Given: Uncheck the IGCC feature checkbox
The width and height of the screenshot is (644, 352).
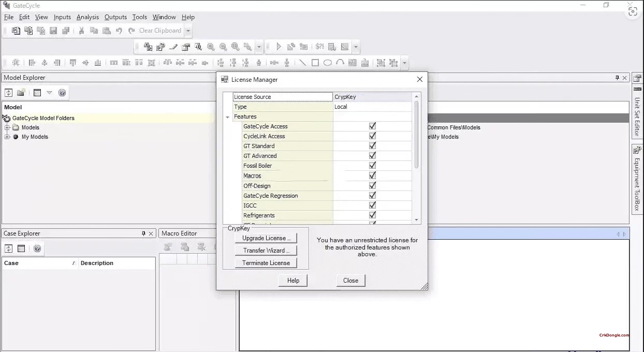Looking at the screenshot, I should point(371,205).
